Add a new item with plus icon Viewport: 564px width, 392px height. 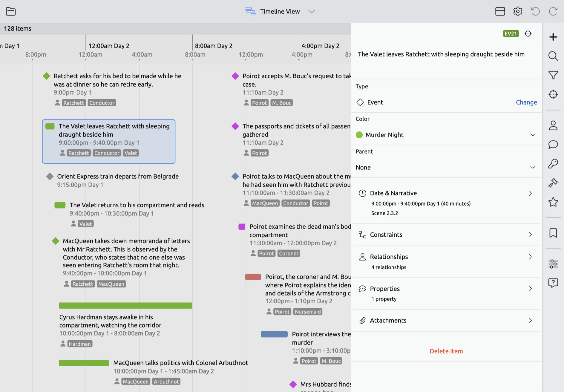click(x=553, y=37)
